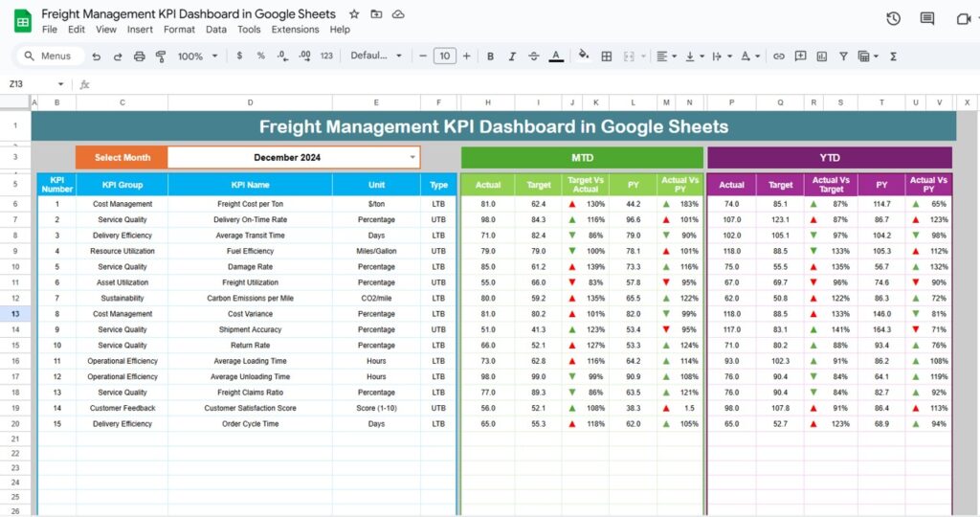The height and width of the screenshot is (517, 980).
Task: Format as percent with the % icon
Action: tap(260, 56)
